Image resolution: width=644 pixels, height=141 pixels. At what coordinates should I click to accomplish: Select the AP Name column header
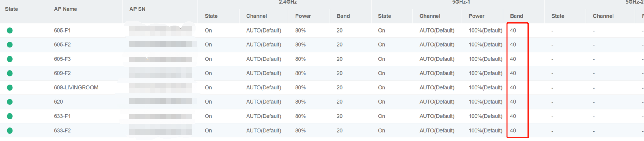pyautogui.click(x=65, y=9)
